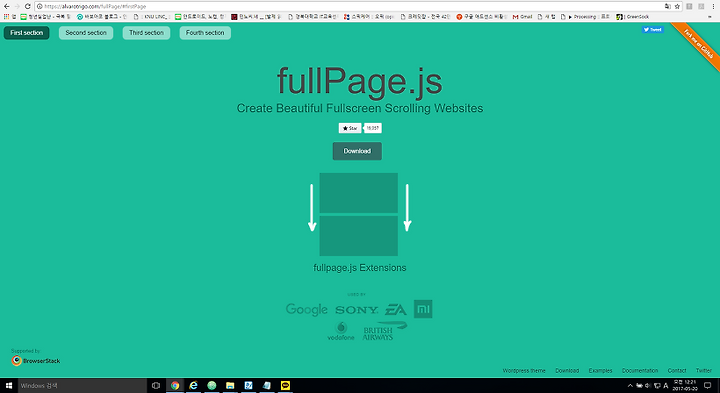
Task: Switch to Third section
Action: (146, 33)
